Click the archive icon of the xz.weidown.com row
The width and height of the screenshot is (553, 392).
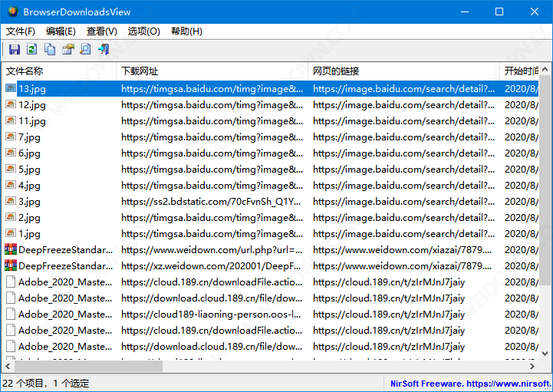click(x=11, y=265)
